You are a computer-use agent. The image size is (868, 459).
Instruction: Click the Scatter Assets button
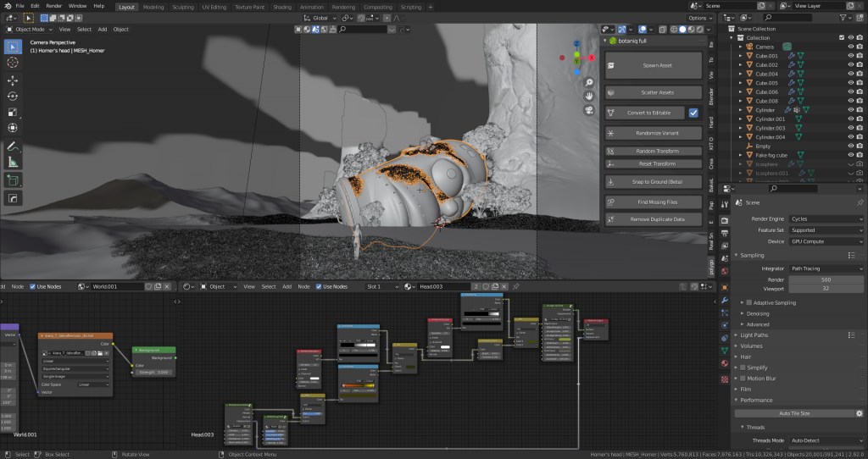(654, 92)
